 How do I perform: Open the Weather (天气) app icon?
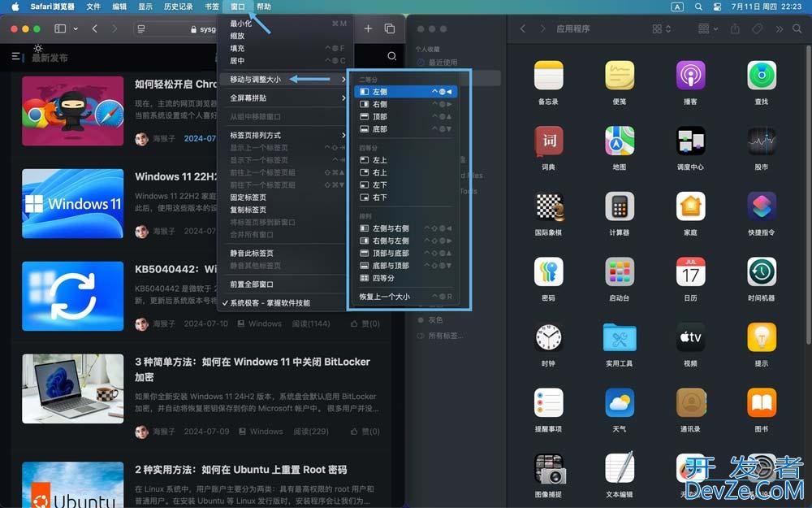[x=620, y=403]
